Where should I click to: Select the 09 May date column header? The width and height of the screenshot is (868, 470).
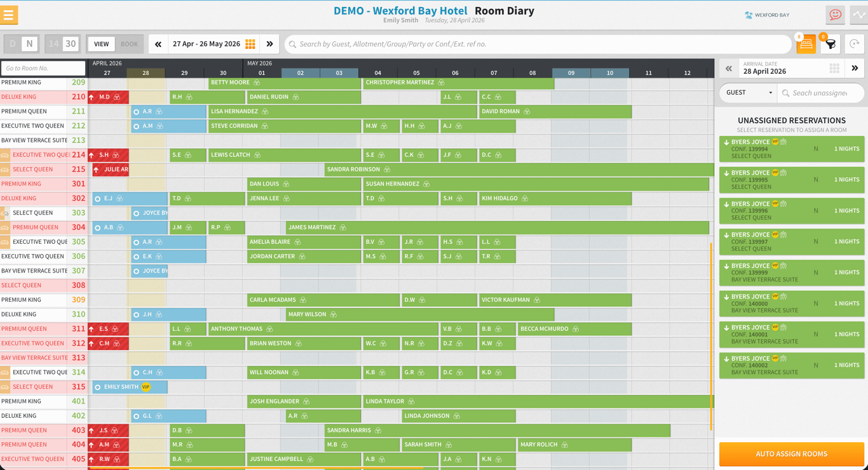pos(571,73)
